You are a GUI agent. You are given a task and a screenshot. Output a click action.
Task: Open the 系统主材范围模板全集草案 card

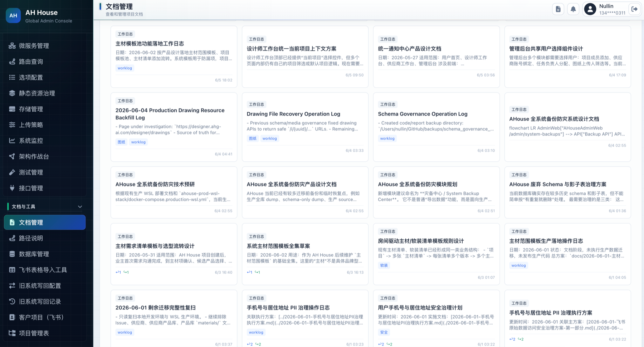coord(305,254)
